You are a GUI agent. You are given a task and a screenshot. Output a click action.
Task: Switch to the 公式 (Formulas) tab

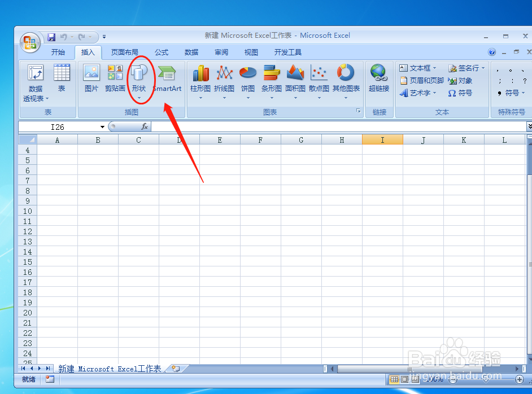[x=162, y=52]
